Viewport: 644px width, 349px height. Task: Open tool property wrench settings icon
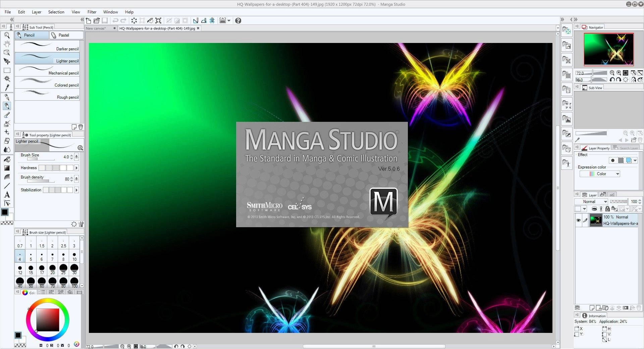point(81,224)
